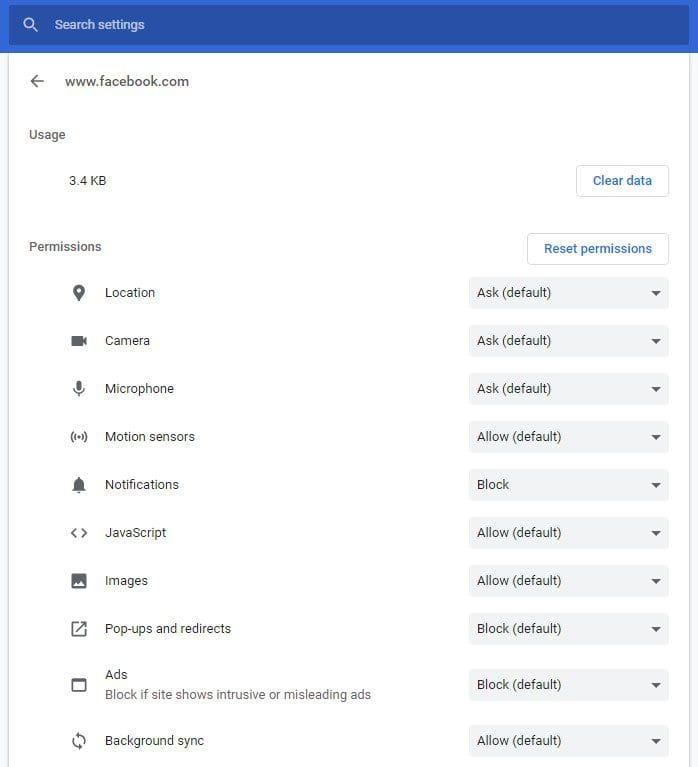
Task: Click 'Block if site shows intrusive' description
Action: coord(238,695)
